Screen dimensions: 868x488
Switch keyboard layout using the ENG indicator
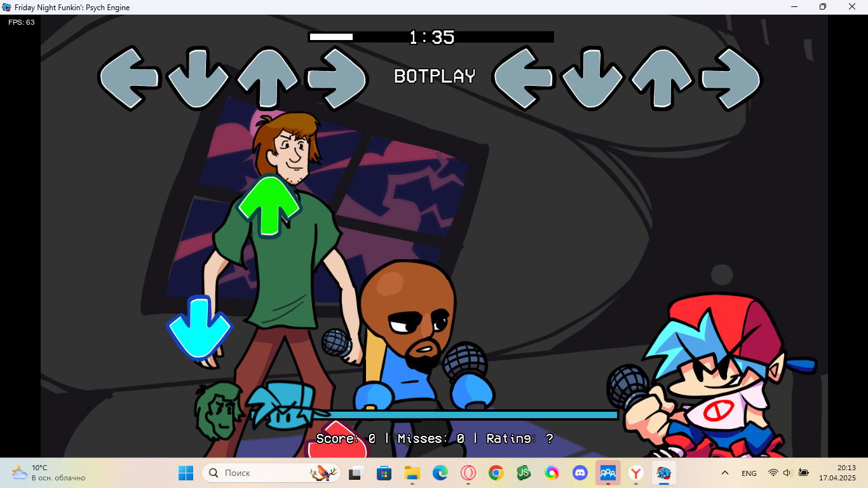(x=749, y=473)
